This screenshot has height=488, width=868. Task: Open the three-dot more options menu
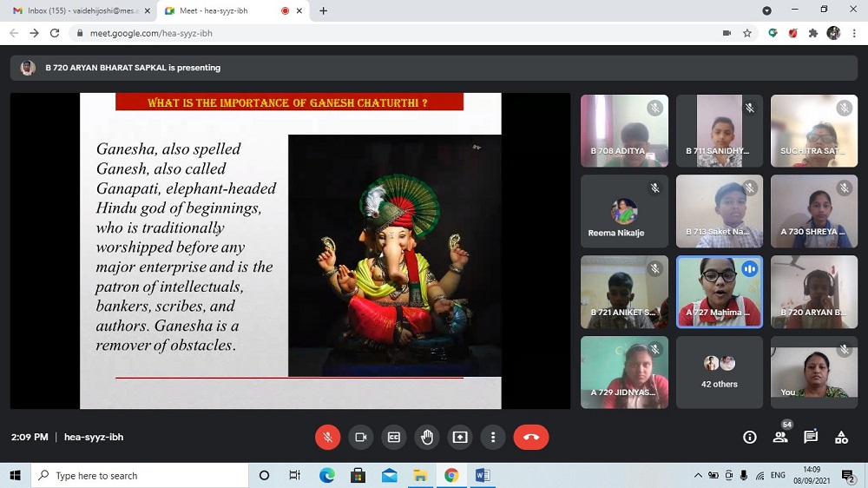pyautogui.click(x=492, y=437)
